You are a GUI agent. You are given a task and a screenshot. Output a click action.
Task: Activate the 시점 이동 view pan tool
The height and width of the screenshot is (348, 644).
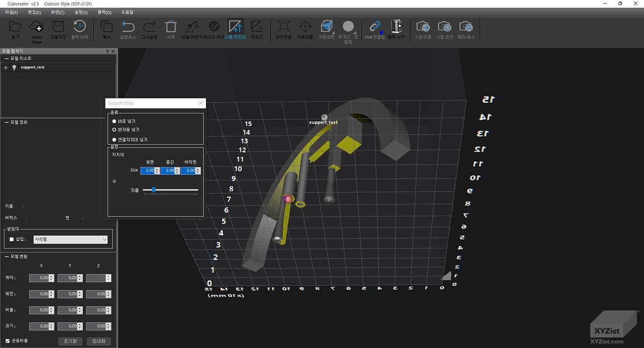coord(423,30)
